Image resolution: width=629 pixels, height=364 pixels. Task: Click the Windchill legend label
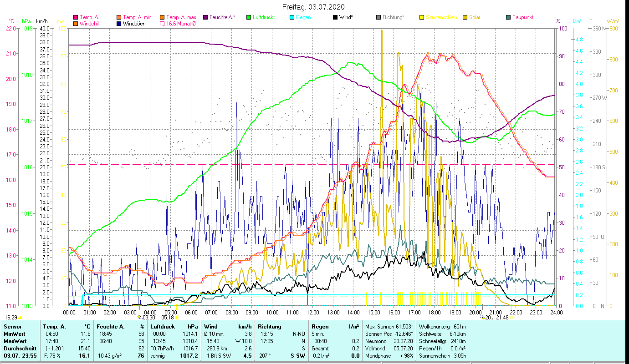(x=90, y=23)
